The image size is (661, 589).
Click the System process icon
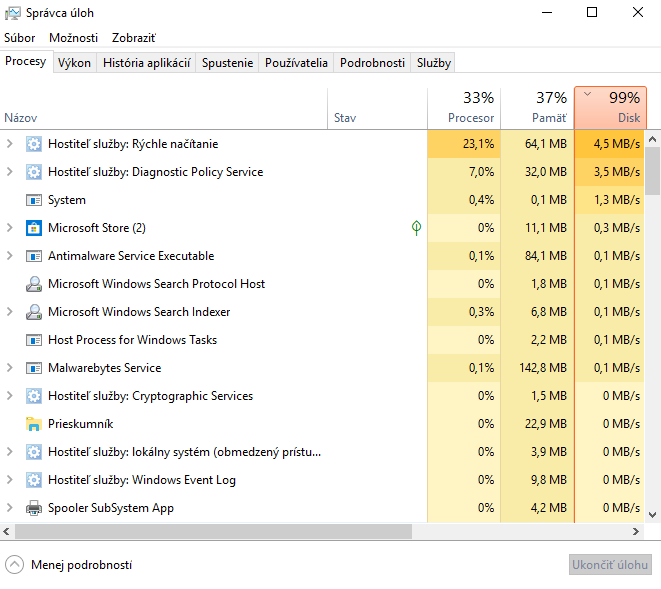tap(34, 200)
